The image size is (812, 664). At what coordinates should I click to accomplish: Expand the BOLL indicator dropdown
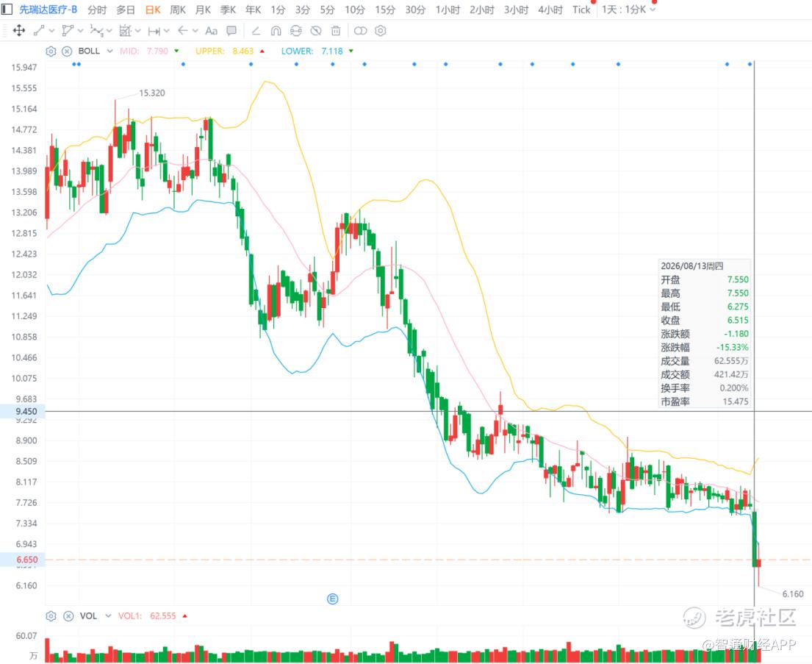click(109, 51)
